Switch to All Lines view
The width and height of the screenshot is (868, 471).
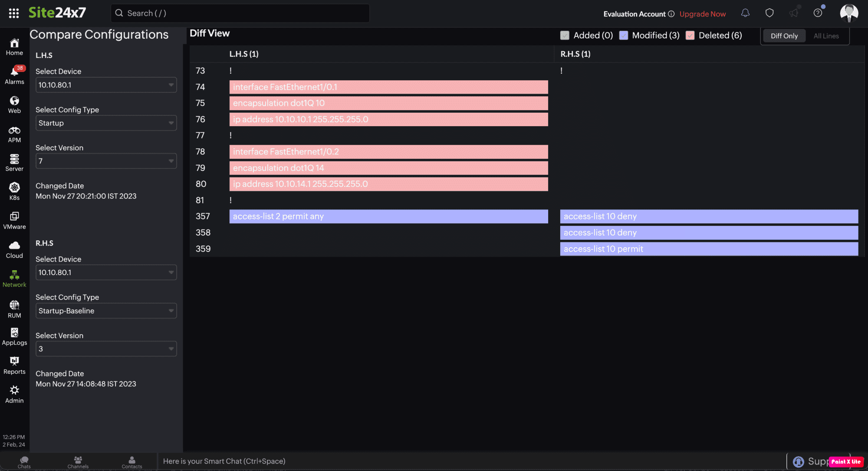point(826,36)
